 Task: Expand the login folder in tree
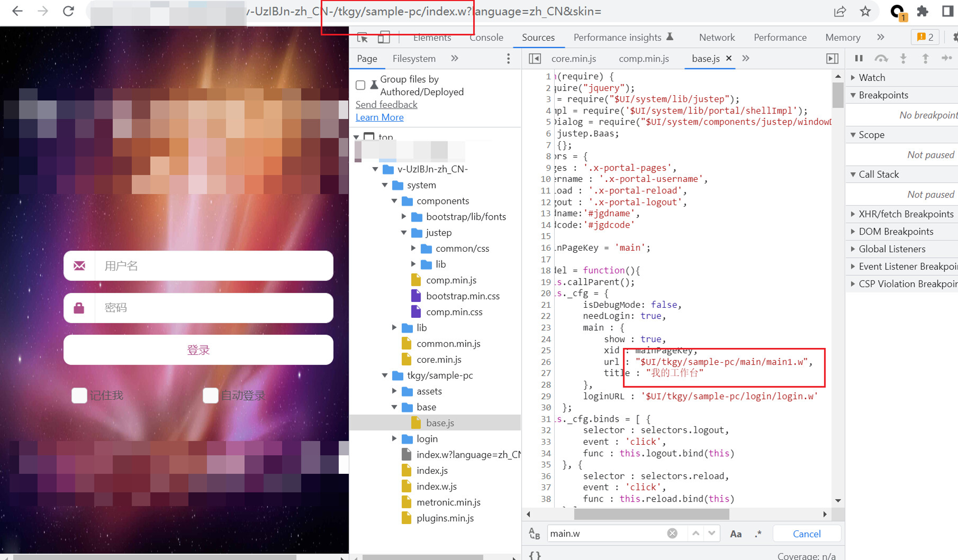pos(394,438)
